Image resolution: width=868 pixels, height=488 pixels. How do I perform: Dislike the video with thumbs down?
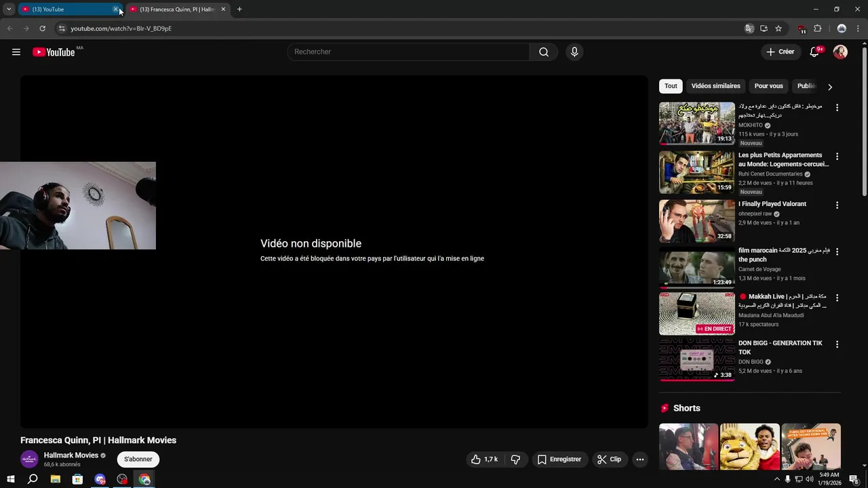(x=515, y=460)
